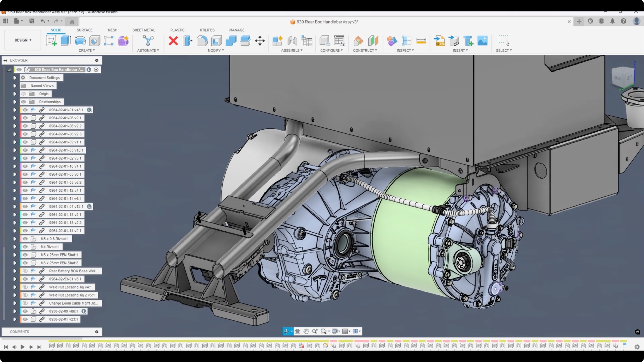
Task: Expand Charge Loom Cable Mgmt Jig node
Action: pos(15,303)
